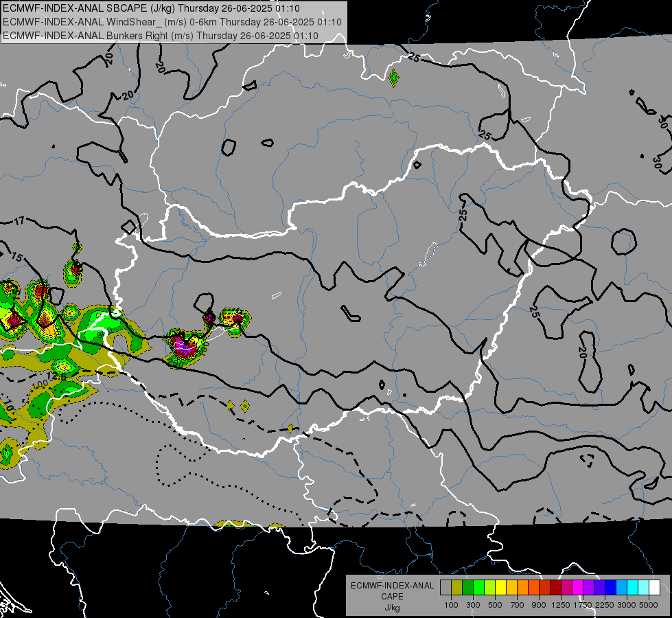Click the pure blue swatch in the CAPE legend
Viewport: 672px width, 618px height.
tap(611, 587)
